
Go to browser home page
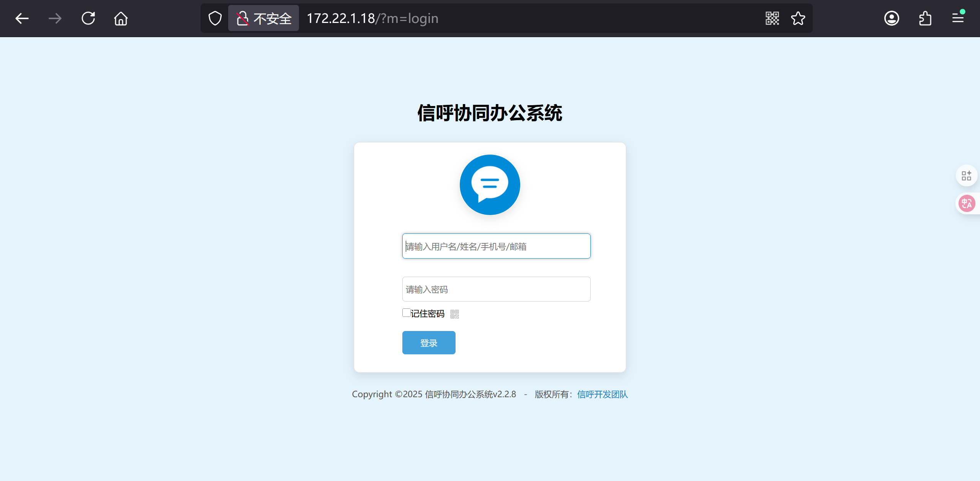tap(121, 18)
